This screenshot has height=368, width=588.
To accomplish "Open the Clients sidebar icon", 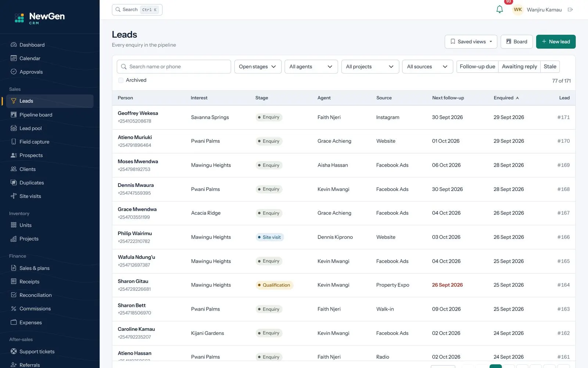I will (14, 169).
